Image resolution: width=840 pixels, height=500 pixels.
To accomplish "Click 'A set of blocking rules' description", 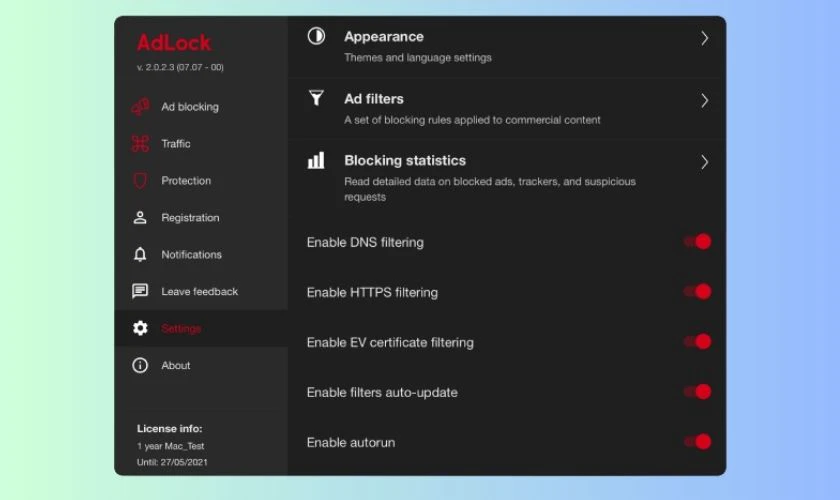I will tap(472, 120).
